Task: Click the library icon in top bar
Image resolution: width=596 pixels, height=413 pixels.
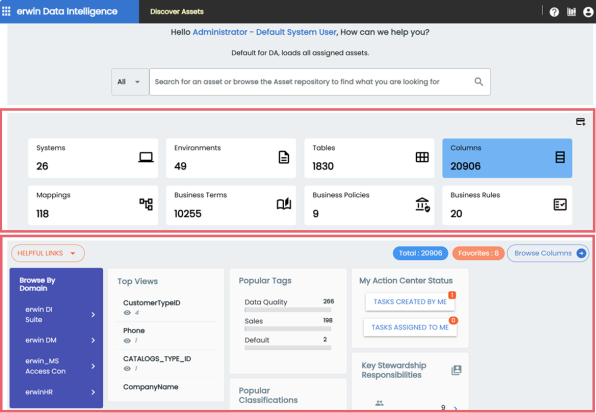Action: [x=571, y=12]
